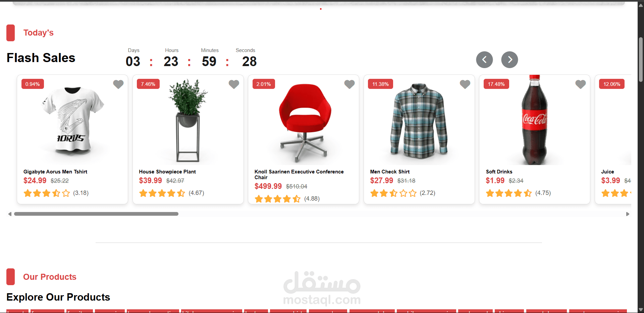Image resolution: width=644 pixels, height=313 pixels.
Task: Click the 12.06% discount badge on Juice
Action: (612, 84)
